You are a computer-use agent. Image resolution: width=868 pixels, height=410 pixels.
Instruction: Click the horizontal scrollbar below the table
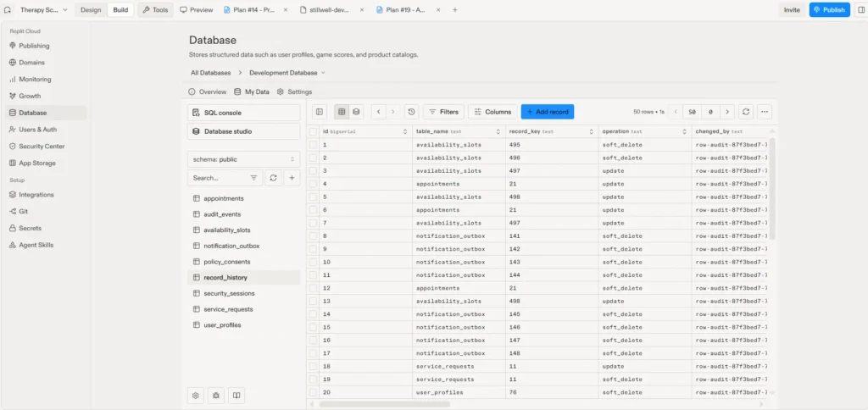(384, 404)
